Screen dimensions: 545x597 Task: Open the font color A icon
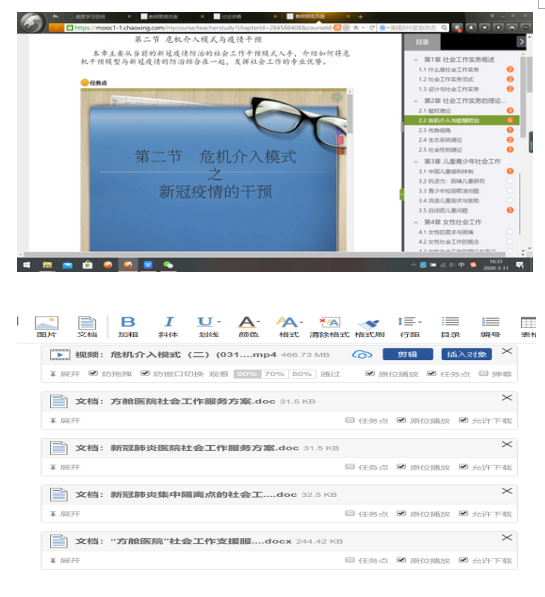click(x=247, y=322)
